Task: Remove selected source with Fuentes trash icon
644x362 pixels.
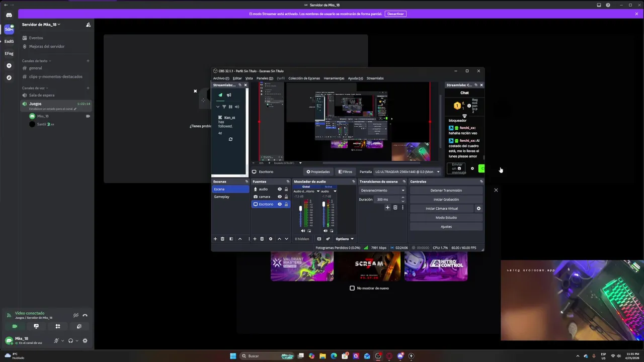Action: click(262, 239)
